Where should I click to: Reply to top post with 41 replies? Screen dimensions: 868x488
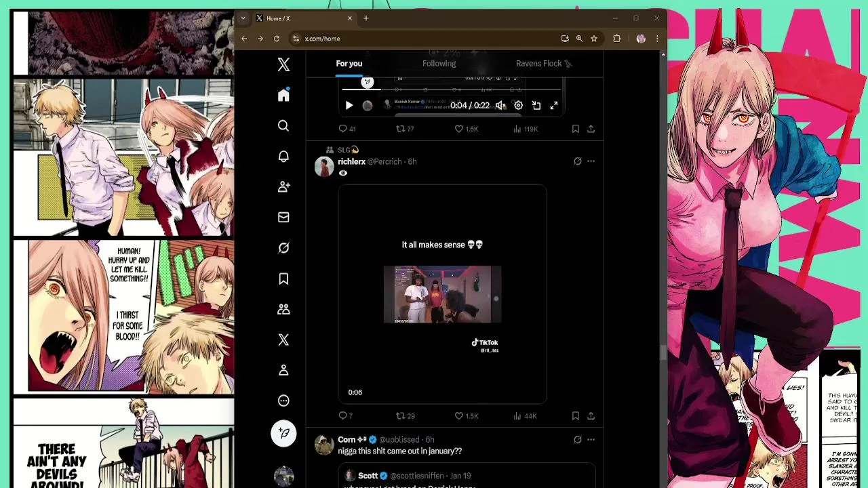347,129
